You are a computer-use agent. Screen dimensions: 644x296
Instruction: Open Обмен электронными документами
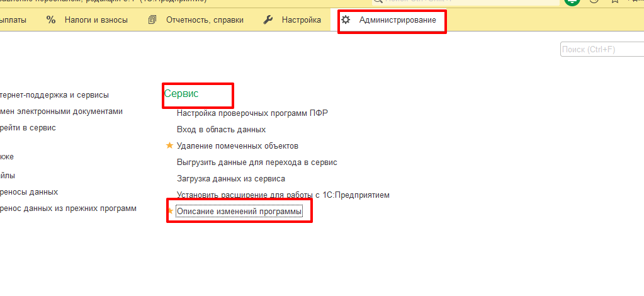tap(61, 111)
